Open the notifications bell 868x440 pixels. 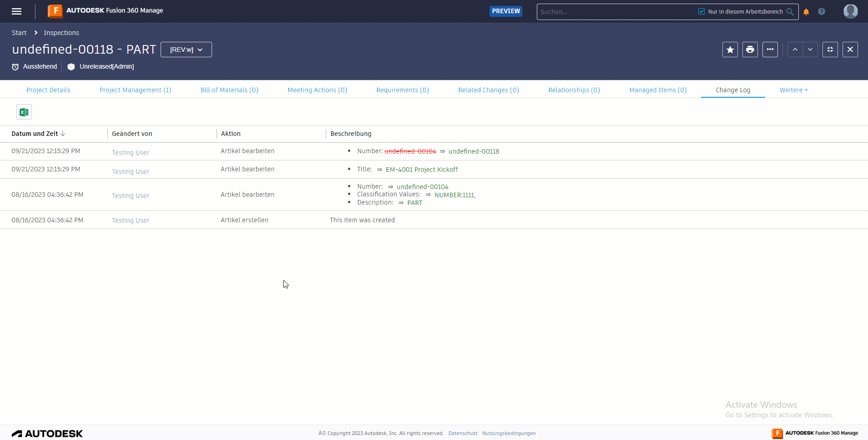click(805, 11)
